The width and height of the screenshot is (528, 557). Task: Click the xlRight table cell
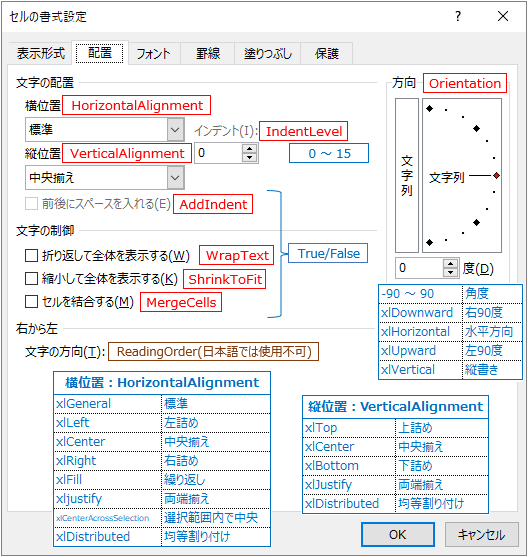pyautogui.click(x=108, y=461)
